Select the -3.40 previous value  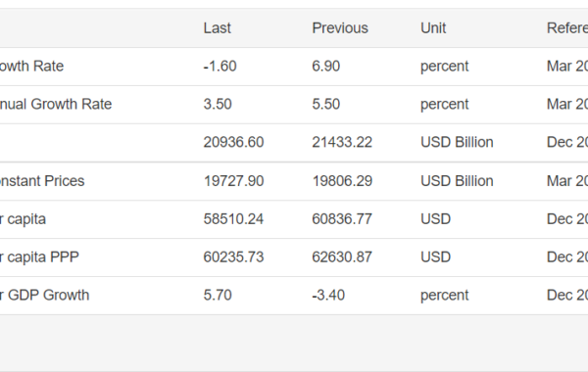[x=328, y=296]
